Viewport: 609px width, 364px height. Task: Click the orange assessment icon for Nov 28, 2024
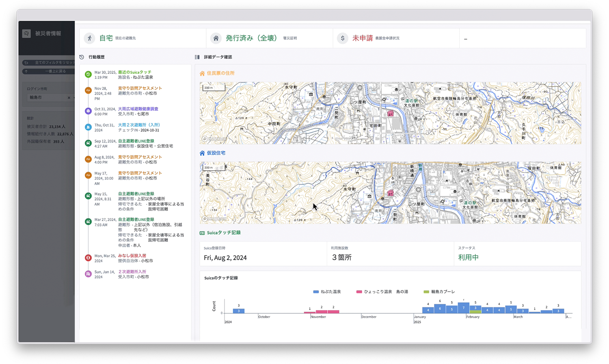[88, 90]
